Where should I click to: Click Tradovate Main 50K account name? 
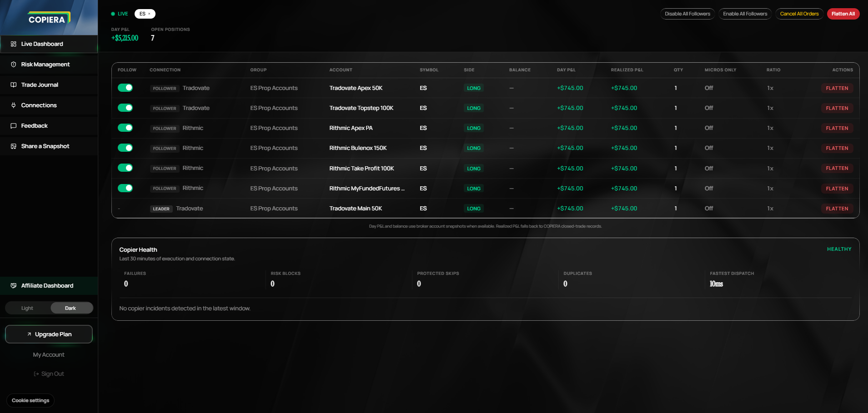356,209
